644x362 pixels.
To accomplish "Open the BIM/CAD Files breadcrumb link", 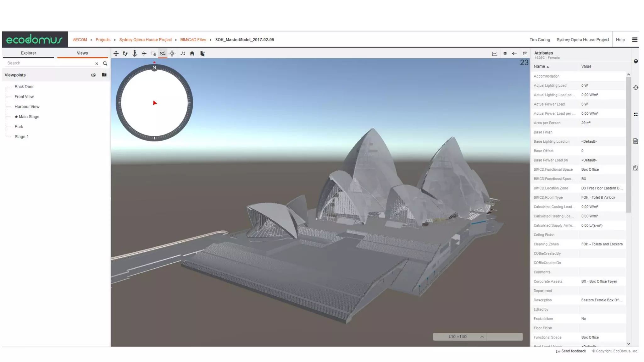I will 193,40.
